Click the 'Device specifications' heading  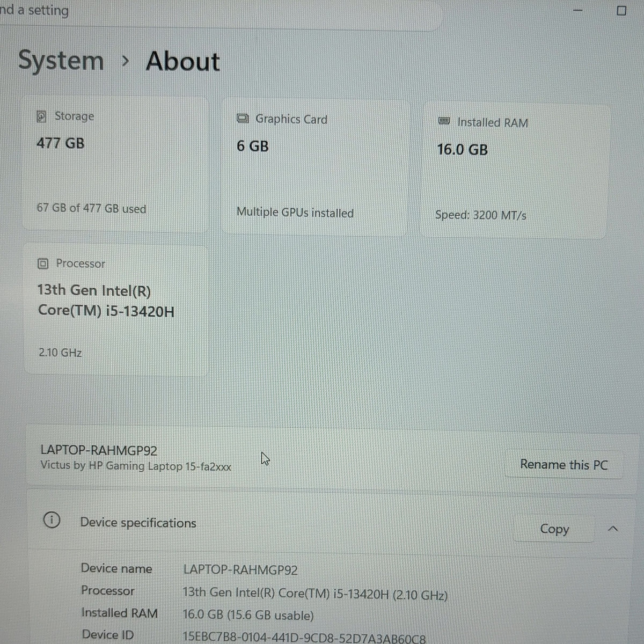[x=138, y=523]
